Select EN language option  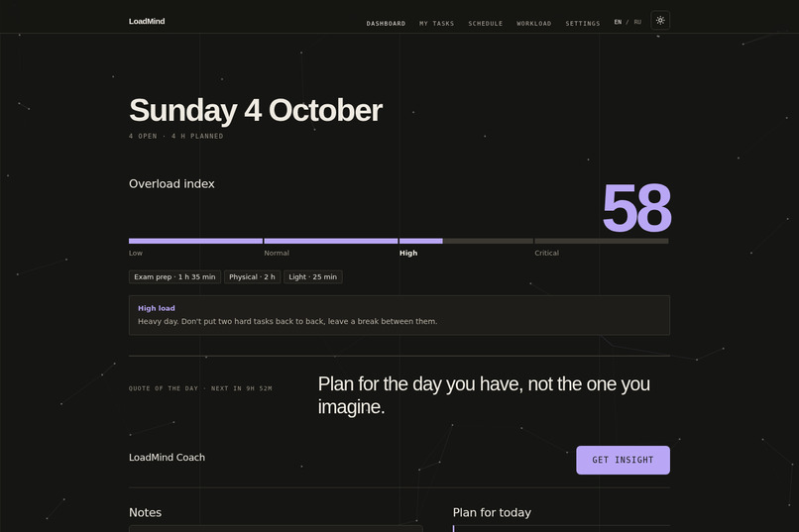618,22
